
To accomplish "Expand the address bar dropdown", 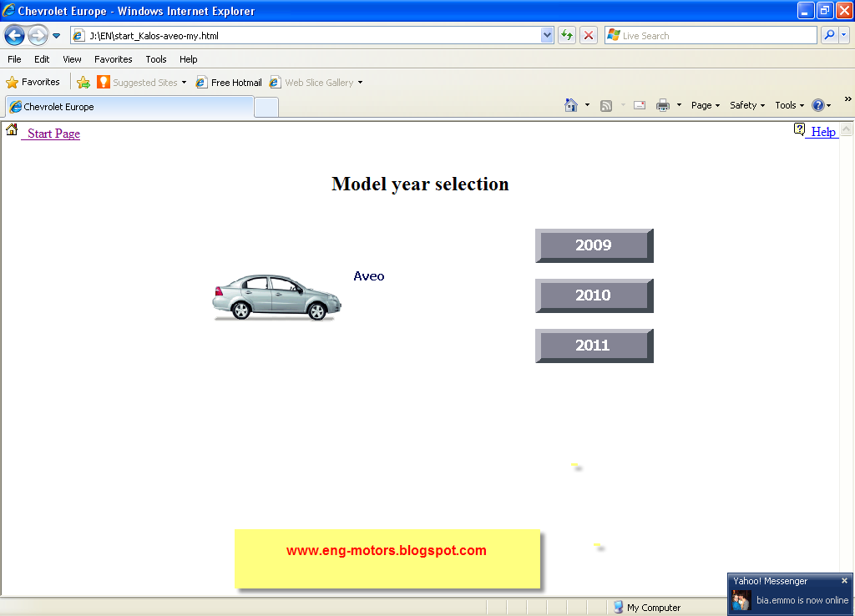I will pyautogui.click(x=547, y=35).
